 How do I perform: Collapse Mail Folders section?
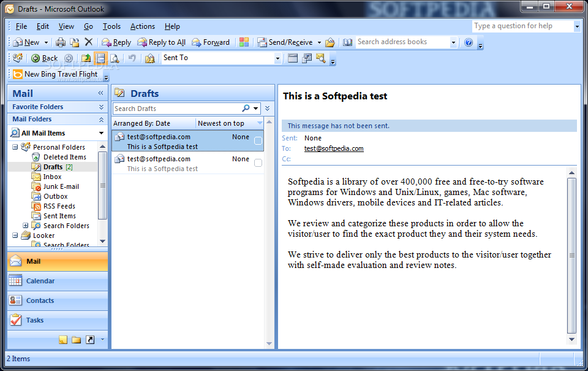pyautogui.click(x=101, y=120)
